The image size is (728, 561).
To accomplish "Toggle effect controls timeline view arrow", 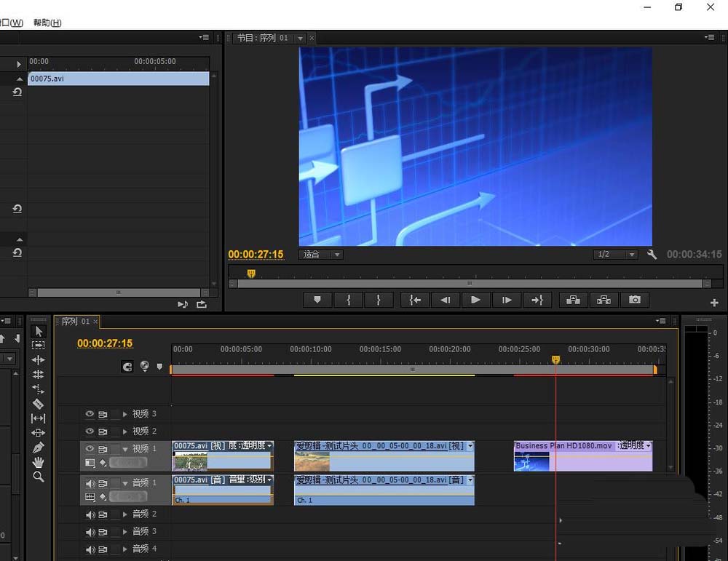I will coord(19,64).
